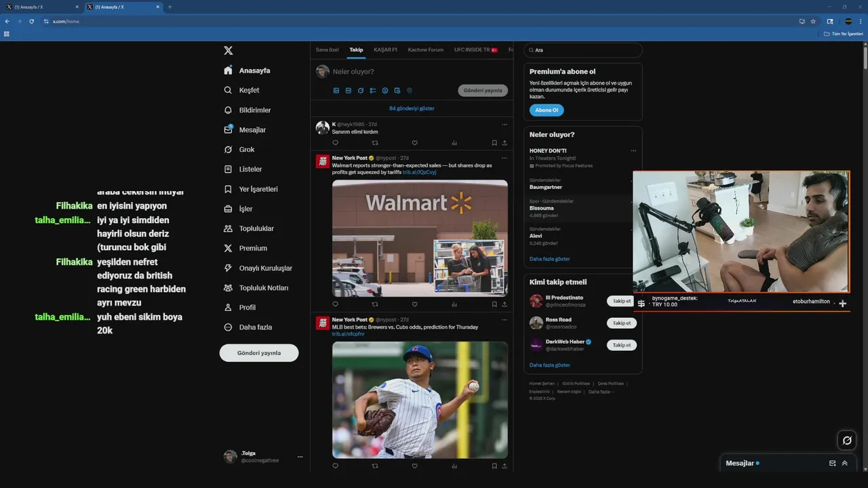Screen dimensions: 868x488
Task: Open options for HONEY DON'T! trend
Action: coord(633,150)
